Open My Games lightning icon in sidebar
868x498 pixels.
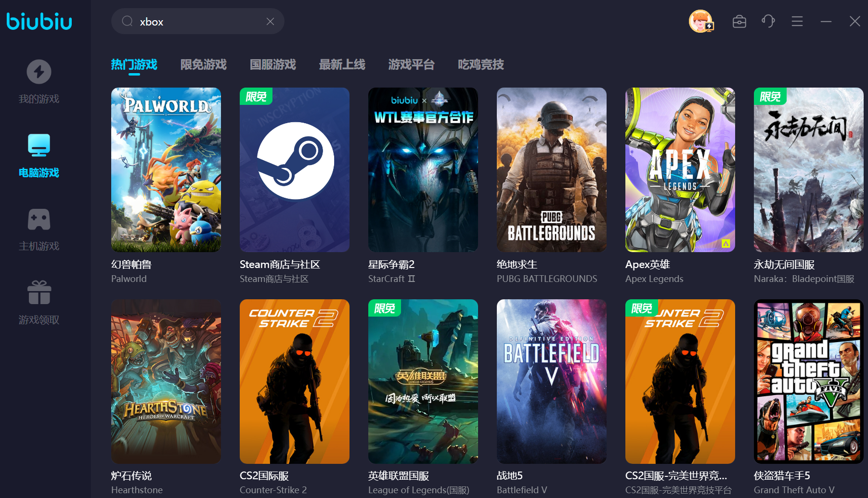39,72
